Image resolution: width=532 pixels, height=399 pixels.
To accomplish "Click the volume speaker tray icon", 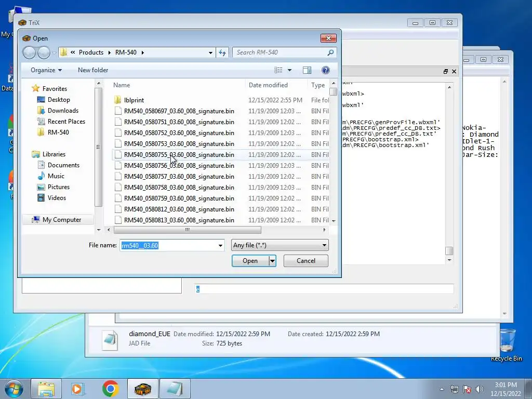I will (x=480, y=389).
